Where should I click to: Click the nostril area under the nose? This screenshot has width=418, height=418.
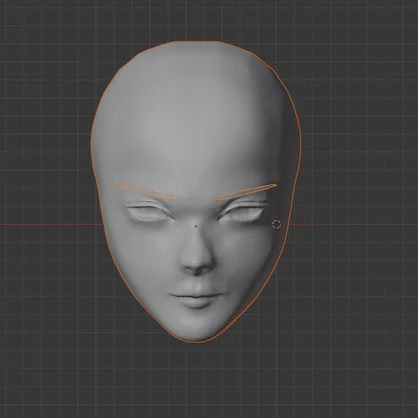[199, 271]
